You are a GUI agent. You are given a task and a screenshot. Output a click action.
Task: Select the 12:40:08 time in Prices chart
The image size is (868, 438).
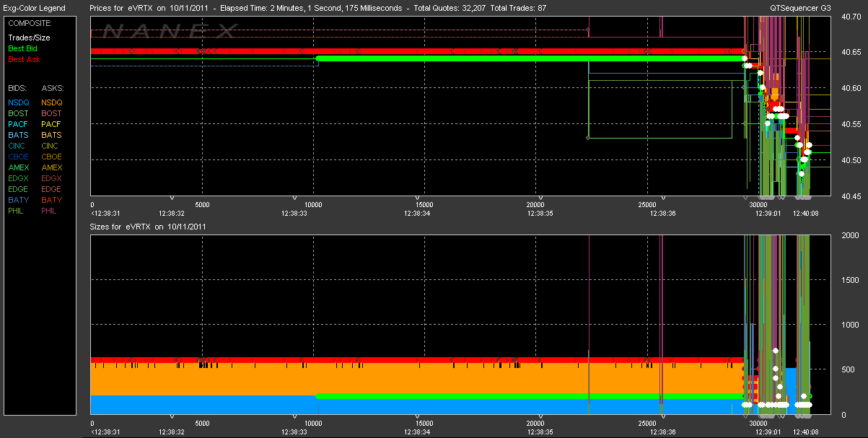pos(807,214)
